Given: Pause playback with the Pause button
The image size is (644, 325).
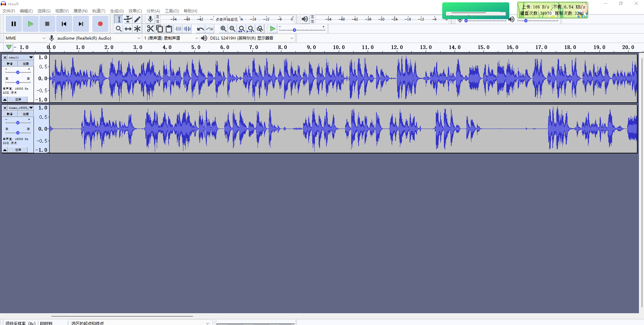Looking at the screenshot, I should tap(14, 24).
